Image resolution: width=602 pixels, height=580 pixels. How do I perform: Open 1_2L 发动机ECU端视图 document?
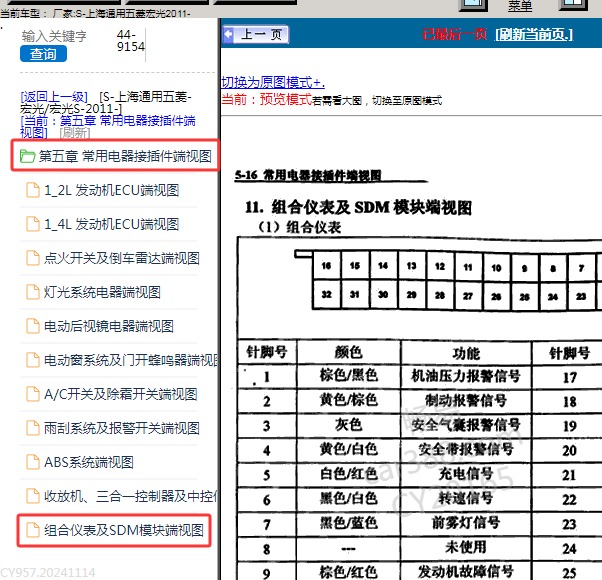[111, 190]
